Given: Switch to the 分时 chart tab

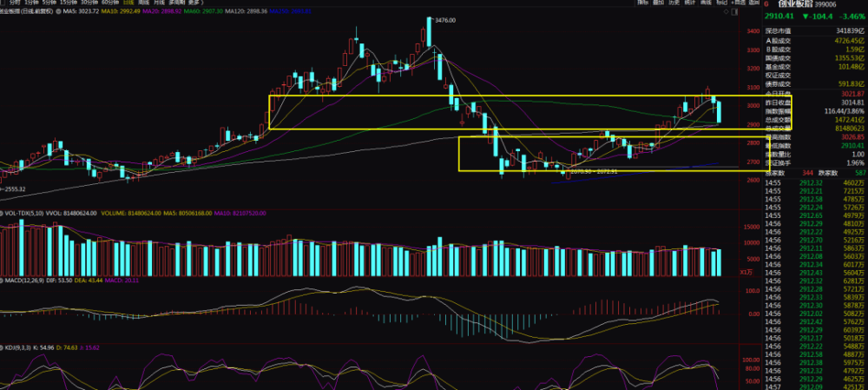Looking at the screenshot, I should pos(15,3).
